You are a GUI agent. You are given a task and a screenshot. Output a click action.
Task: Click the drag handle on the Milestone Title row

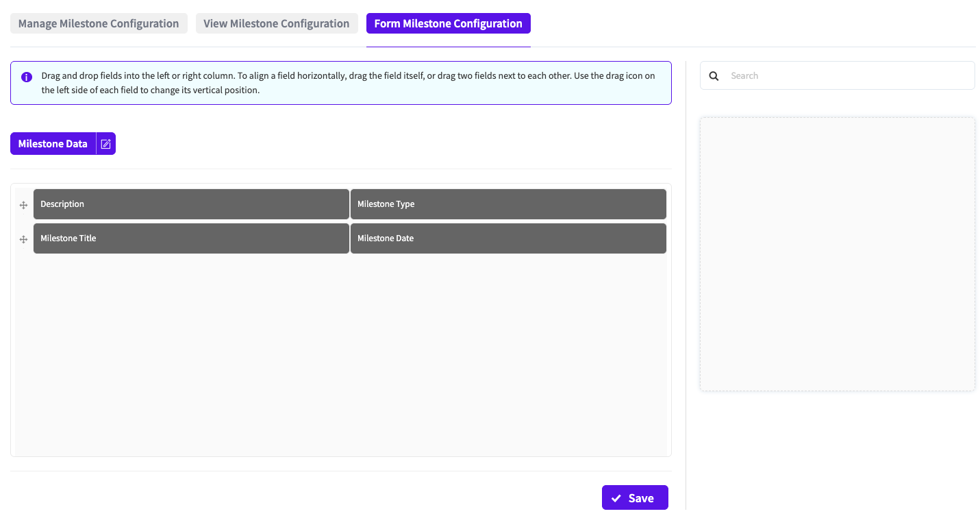pos(23,239)
